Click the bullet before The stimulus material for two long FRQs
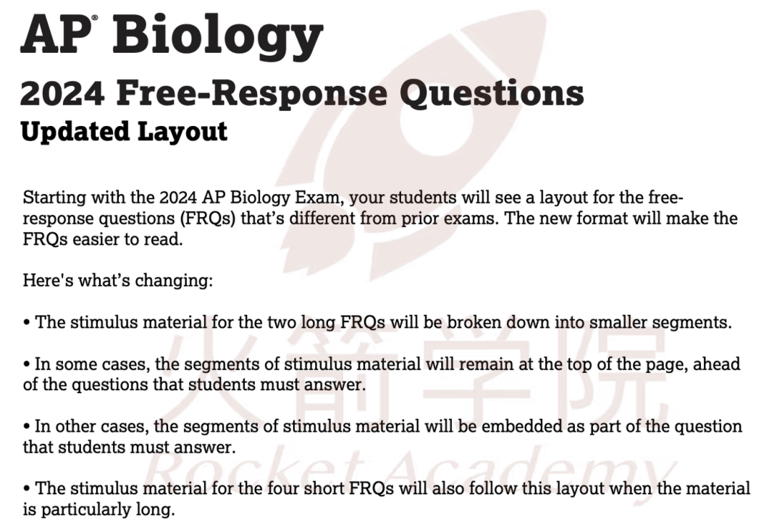This screenshot has height=532, width=782. click(x=27, y=323)
